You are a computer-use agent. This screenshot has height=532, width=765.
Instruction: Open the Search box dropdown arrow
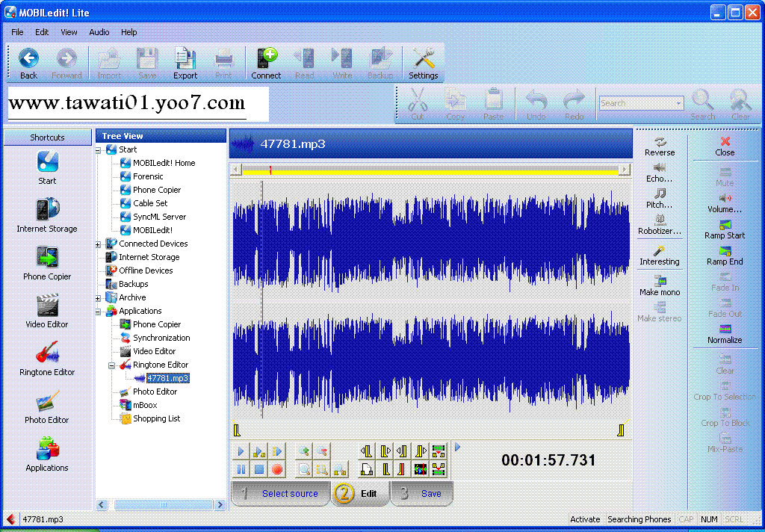point(678,103)
